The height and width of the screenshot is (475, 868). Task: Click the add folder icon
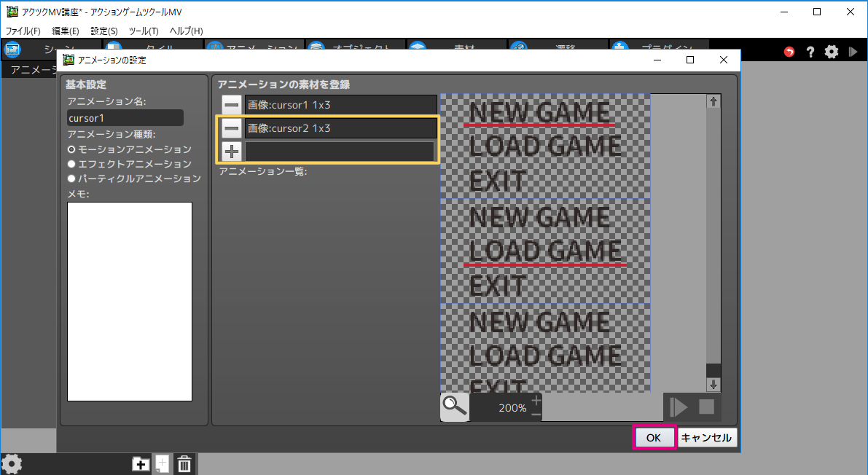tap(140, 464)
